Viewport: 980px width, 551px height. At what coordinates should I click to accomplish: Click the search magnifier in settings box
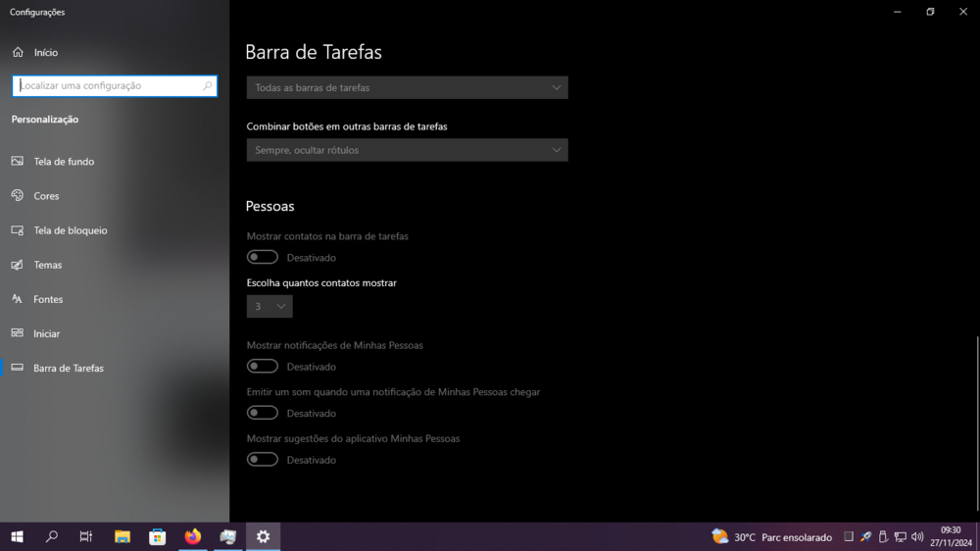(x=207, y=86)
